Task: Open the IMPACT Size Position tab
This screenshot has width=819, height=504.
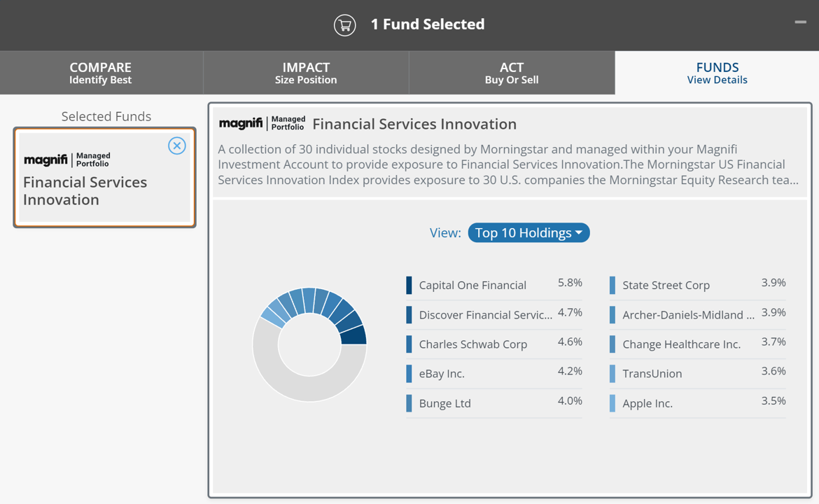Action: (305, 72)
